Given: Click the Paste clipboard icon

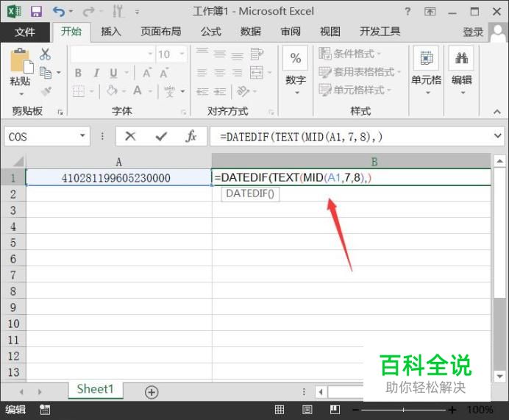Looking at the screenshot, I should tap(21, 60).
